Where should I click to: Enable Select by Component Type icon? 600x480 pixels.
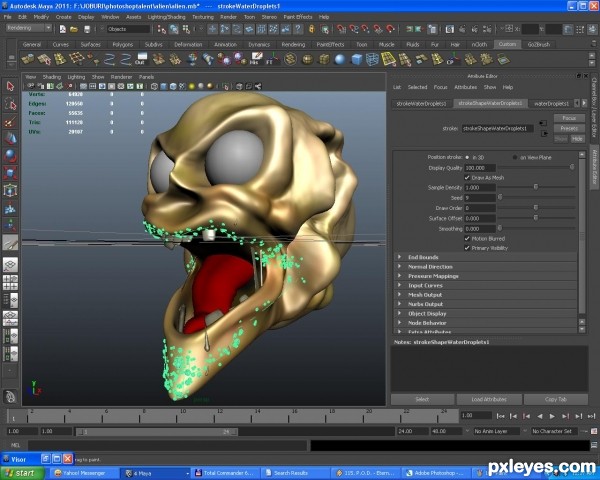coord(186,29)
